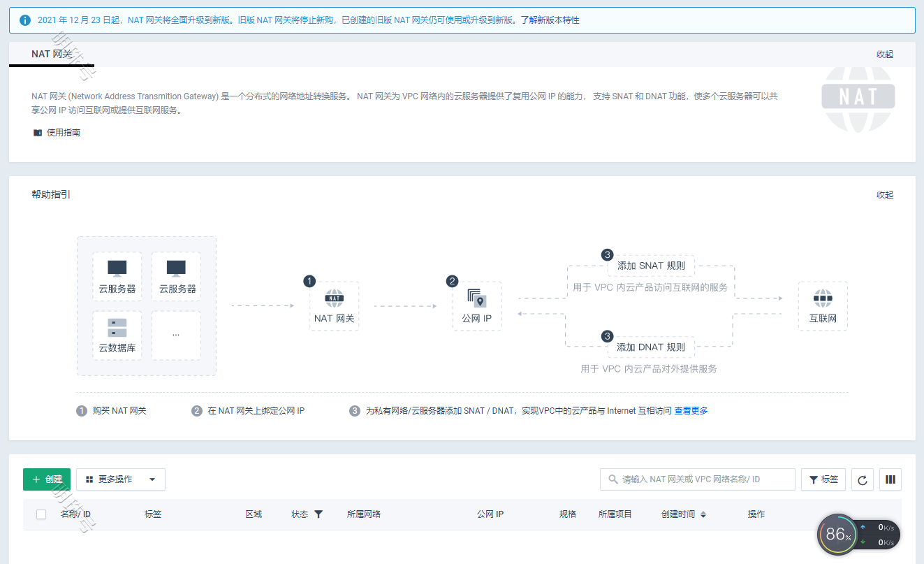Click the book icon beside 使用指南

coord(38,132)
